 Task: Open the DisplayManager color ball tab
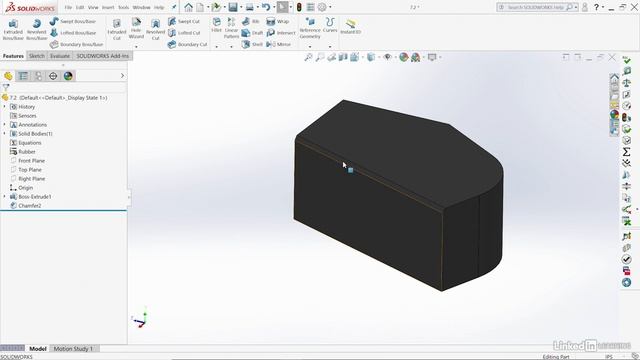(68, 76)
